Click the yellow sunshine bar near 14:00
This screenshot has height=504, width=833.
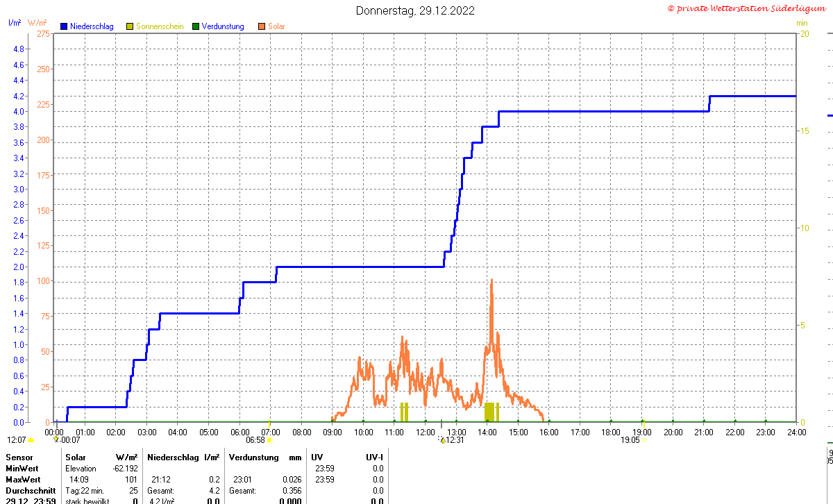pyautogui.click(x=489, y=412)
